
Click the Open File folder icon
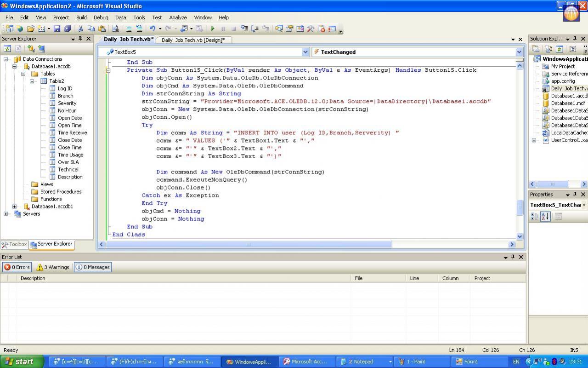(30, 29)
